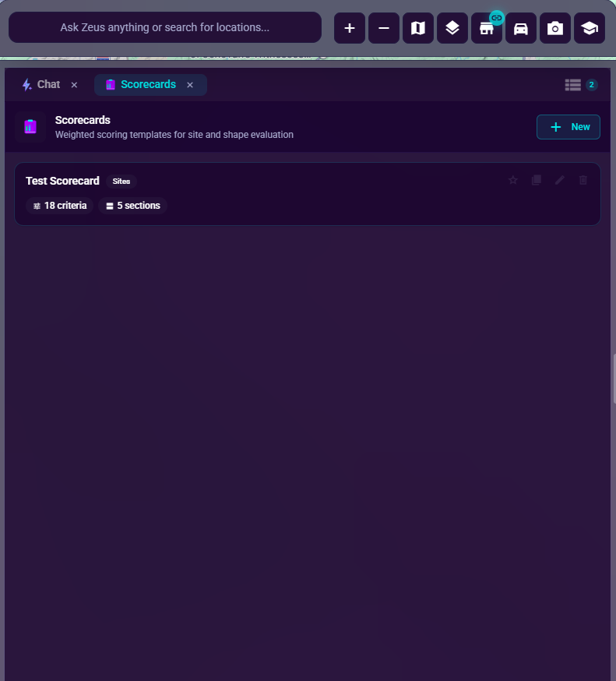616x681 pixels.
Task: Open the map view icon
Action: click(418, 28)
